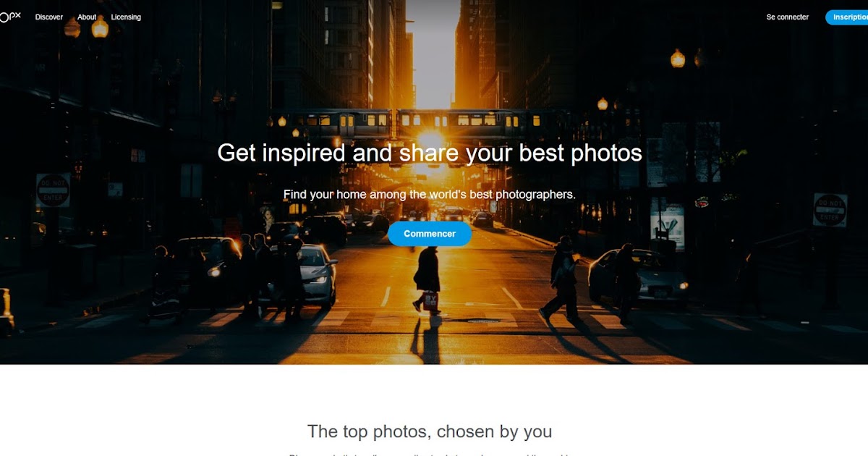Click the left Do Not Enter sign in photo
The width and height of the screenshot is (868, 456).
pos(54,190)
